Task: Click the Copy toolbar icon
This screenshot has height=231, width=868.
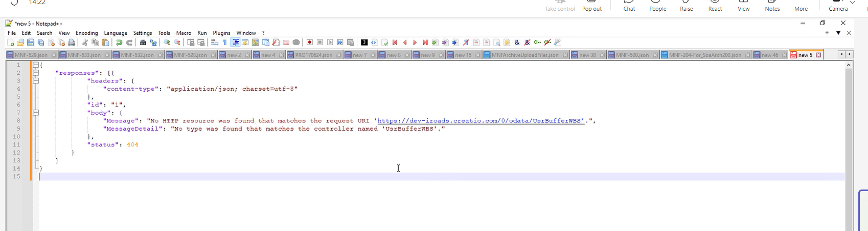Action: 95,43
